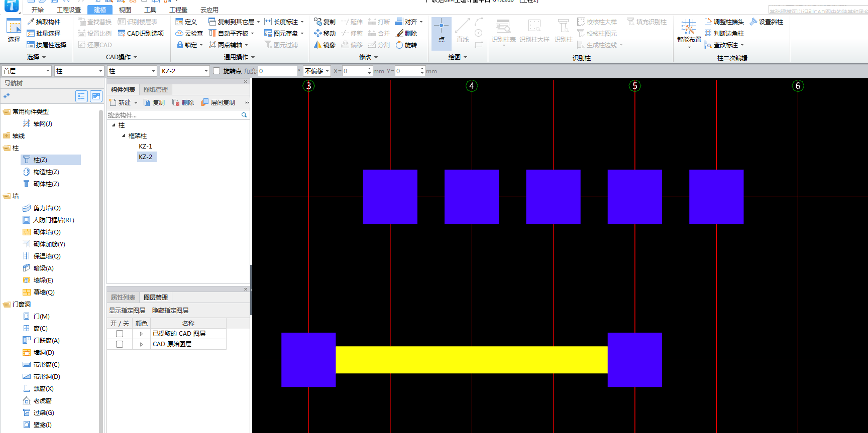Toggle checkbox for CAD 原始图层
868x433 pixels.
[x=120, y=344]
